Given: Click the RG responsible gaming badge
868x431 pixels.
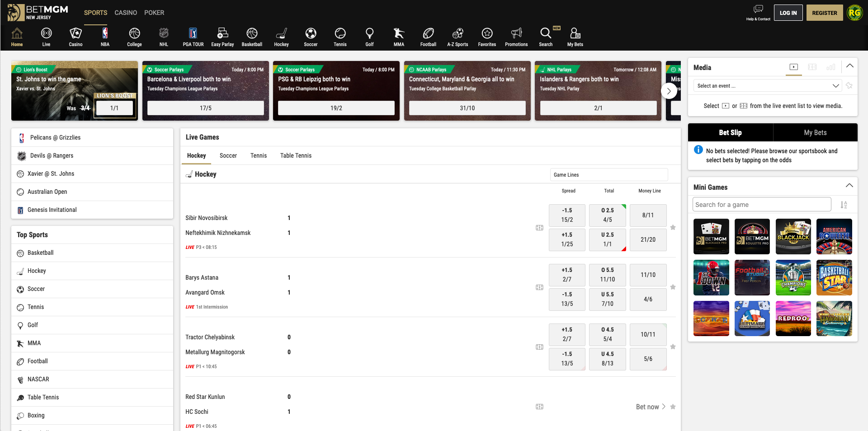Looking at the screenshot, I should pyautogui.click(x=854, y=13).
